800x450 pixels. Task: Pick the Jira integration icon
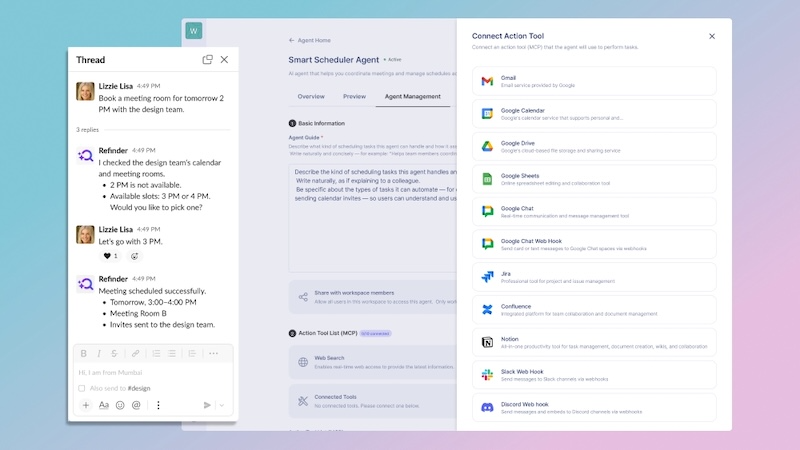487,277
